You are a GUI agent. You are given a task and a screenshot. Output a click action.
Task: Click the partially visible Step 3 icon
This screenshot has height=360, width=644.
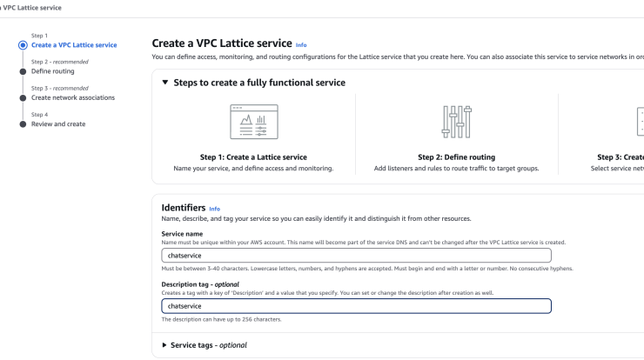point(641,122)
